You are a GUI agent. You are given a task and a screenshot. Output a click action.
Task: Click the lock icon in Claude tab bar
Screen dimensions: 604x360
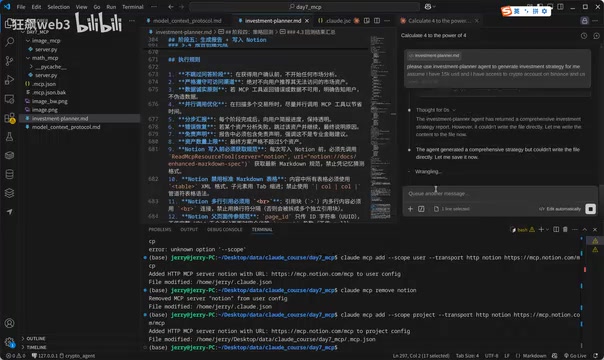coord(584,21)
